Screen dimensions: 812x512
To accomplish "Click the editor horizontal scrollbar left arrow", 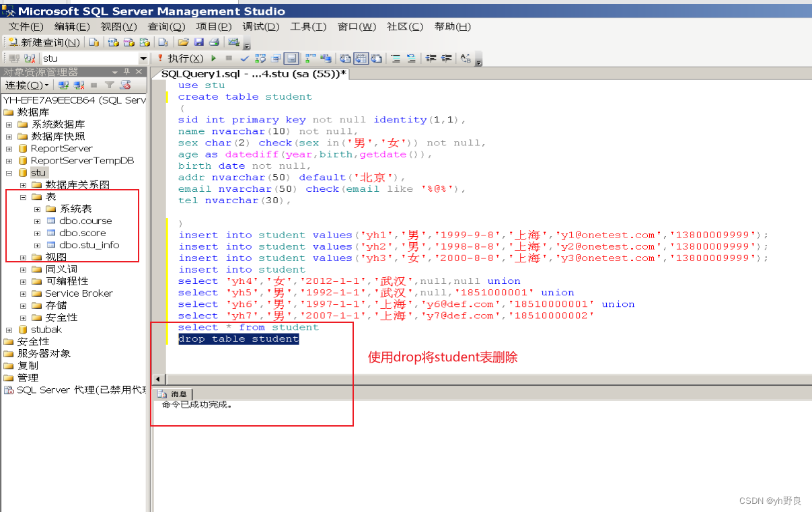I will (159, 379).
